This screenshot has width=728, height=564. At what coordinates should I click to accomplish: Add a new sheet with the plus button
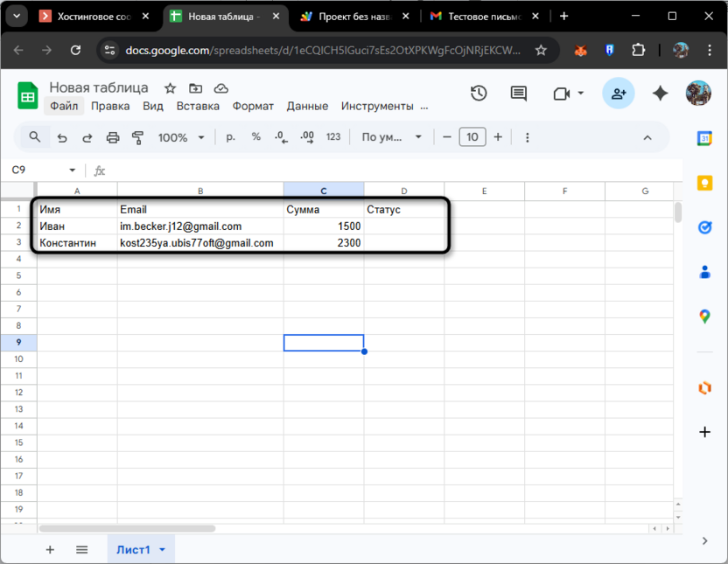50,550
